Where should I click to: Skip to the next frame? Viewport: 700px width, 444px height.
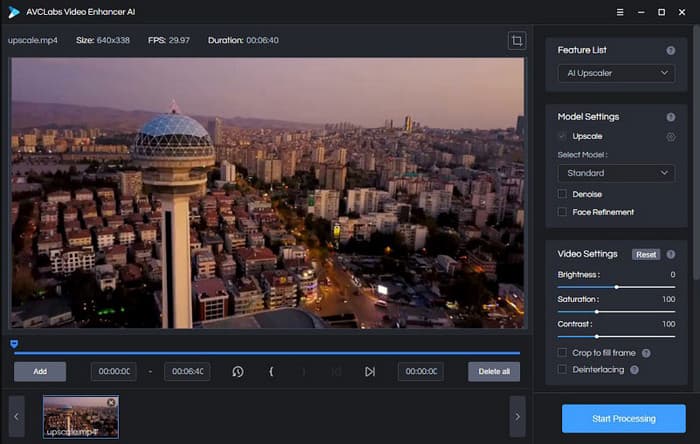pos(369,372)
